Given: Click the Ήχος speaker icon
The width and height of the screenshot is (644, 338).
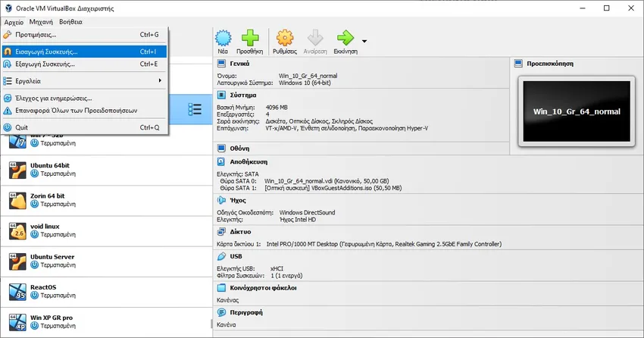Looking at the screenshot, I should (221, 200).
